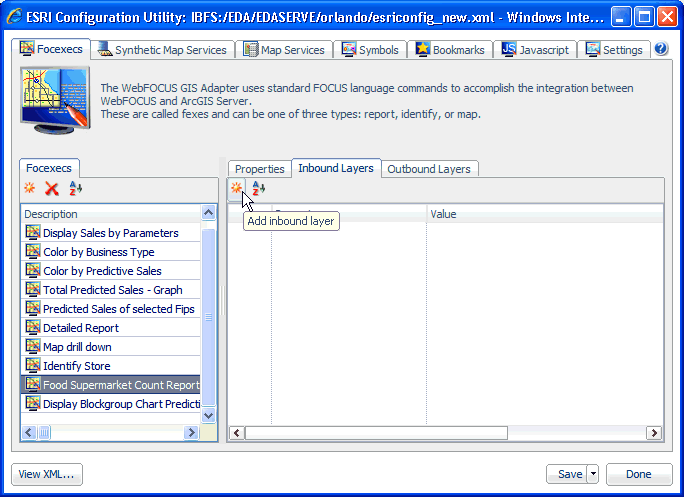The image size is (684, 497).
Task: Click icon beside Display Sales by Parameters
Action: (x=33, y=232)
